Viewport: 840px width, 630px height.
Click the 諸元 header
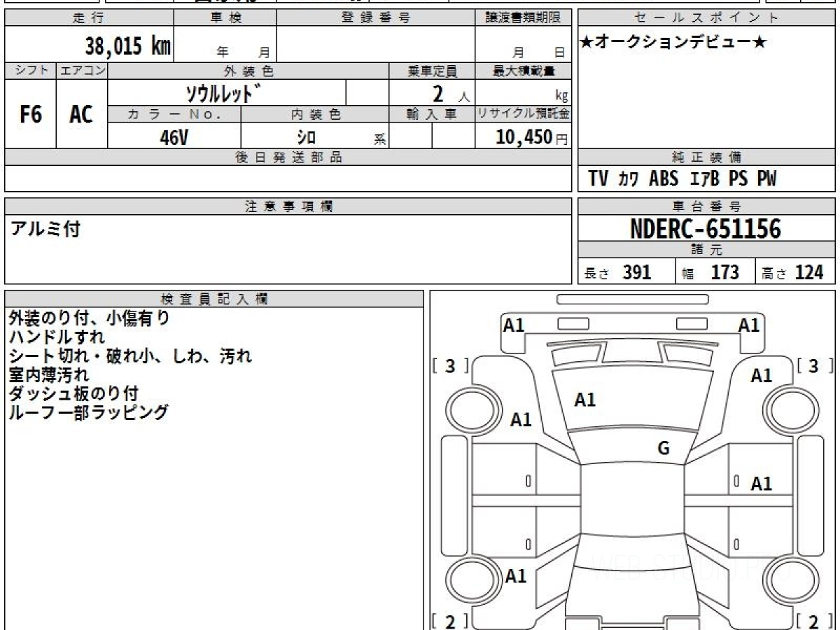[707, 250]
